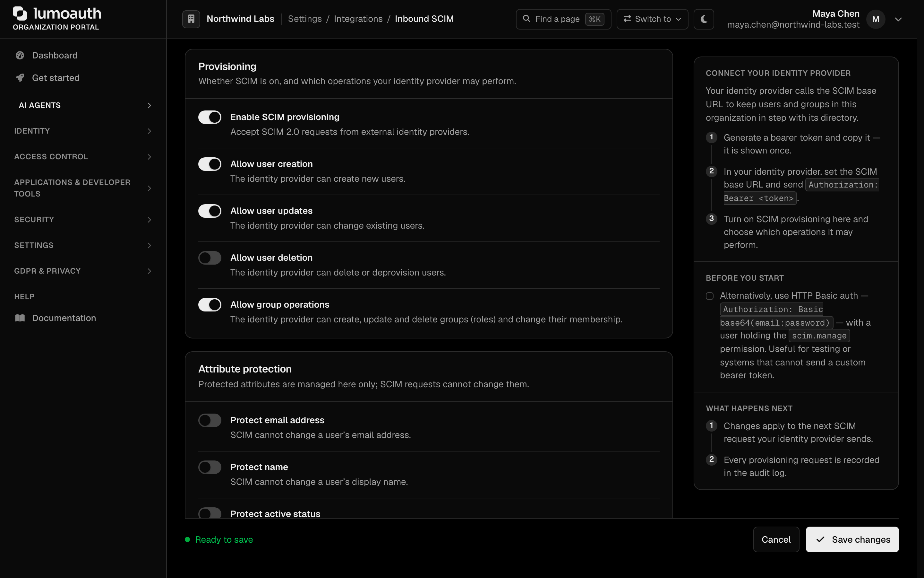Image resolution: width=924 pixels, height=578 pixels.
Task: Go to Integrations breadcrumb
Action: tap(358, 19)
